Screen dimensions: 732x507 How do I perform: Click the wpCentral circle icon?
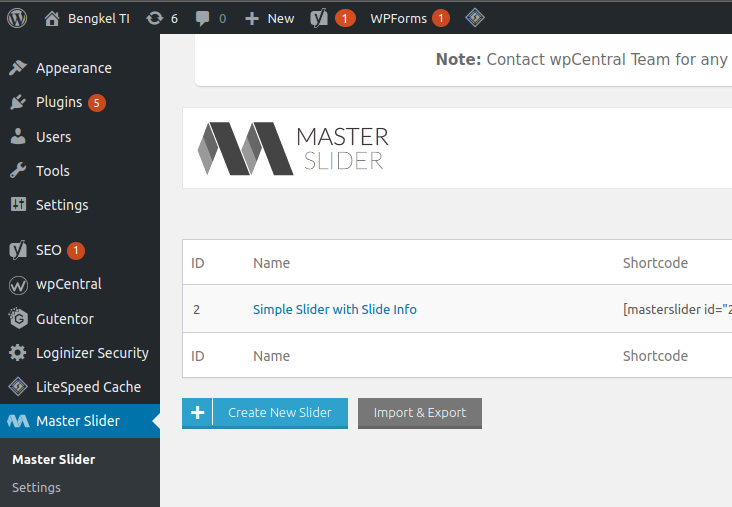pyautogui.click(x=18, y=285)
